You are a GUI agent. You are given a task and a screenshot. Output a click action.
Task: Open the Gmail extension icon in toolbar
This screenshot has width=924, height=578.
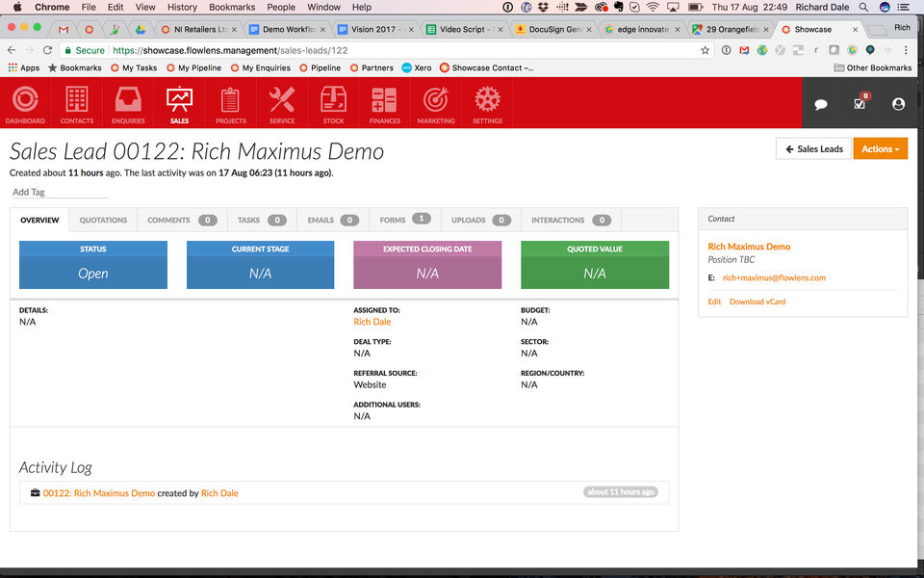pyautogui.click(x=744, y=50)
